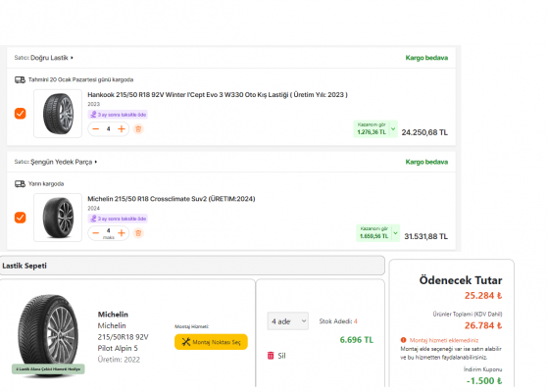Click 'Stok Adedi: 4' text
This screenshot has width=548, height=392.
(338, 321)
